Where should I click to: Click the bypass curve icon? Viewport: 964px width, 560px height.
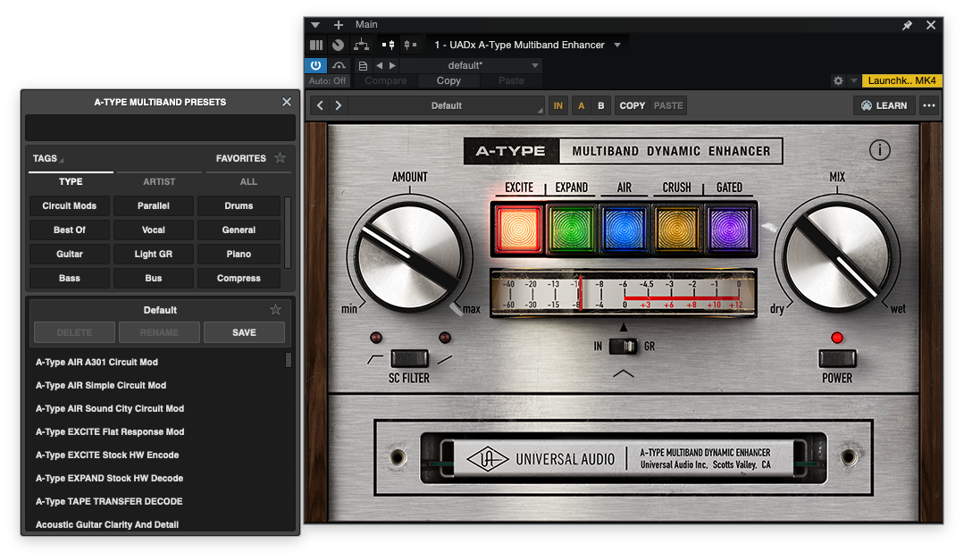[339, 65]
